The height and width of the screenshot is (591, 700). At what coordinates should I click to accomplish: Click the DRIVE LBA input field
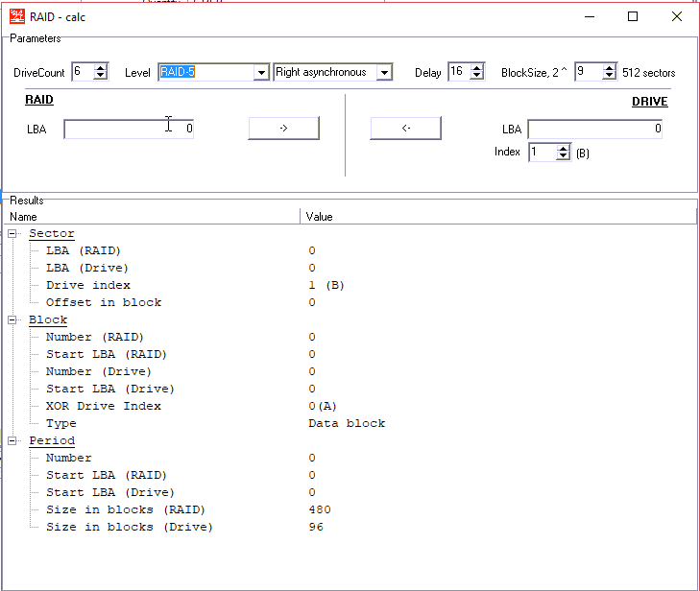pyautogui.click(x=593, y=129)
